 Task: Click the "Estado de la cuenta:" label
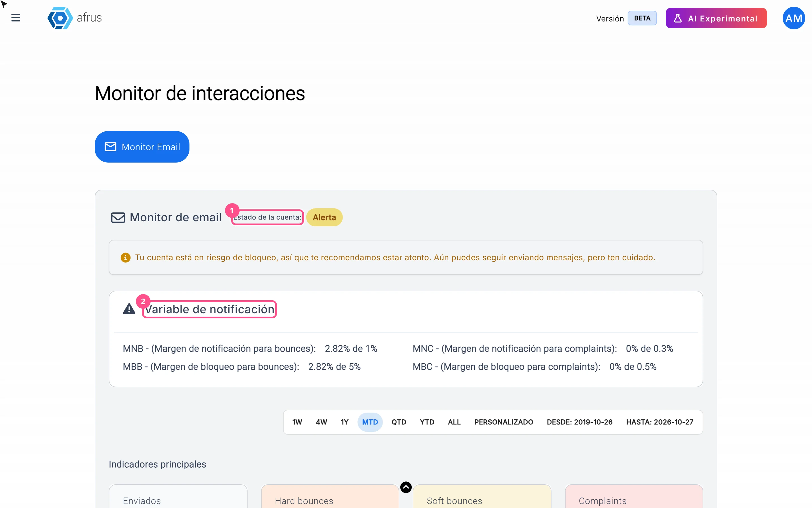[267, 217]
